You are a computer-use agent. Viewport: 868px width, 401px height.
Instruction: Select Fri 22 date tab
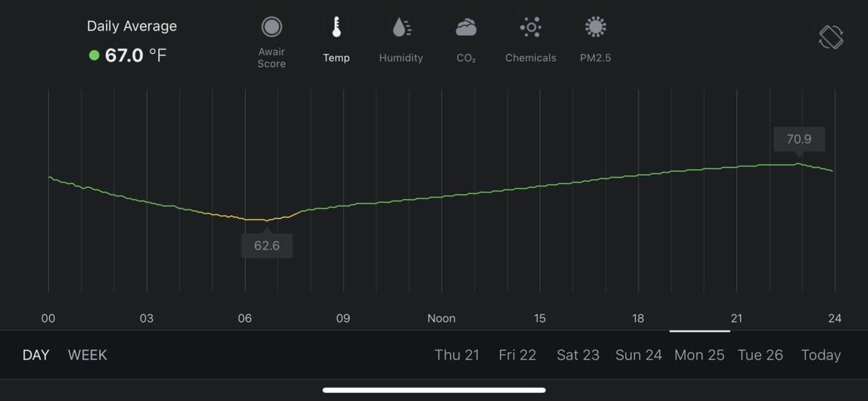pos(517,355)
